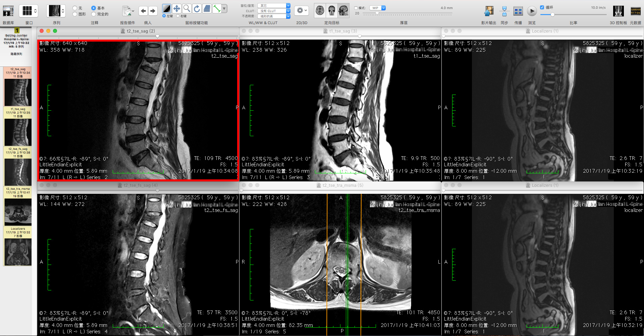Click document icon in t1_tse_sag (3) title
Screen dimensions: 644x336
coord(325,31)
